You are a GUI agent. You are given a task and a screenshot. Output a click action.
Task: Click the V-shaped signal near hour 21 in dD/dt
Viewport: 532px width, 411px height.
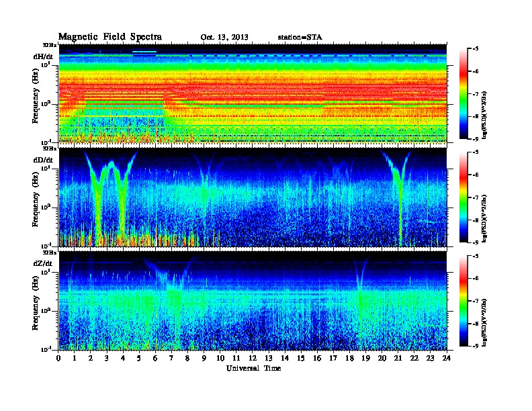(400, 183)
